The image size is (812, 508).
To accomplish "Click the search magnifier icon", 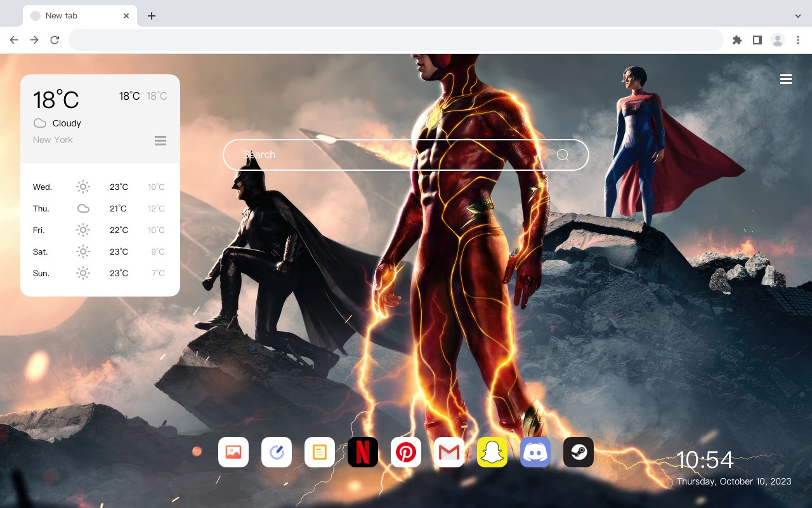I will click(x=563, y=155).
